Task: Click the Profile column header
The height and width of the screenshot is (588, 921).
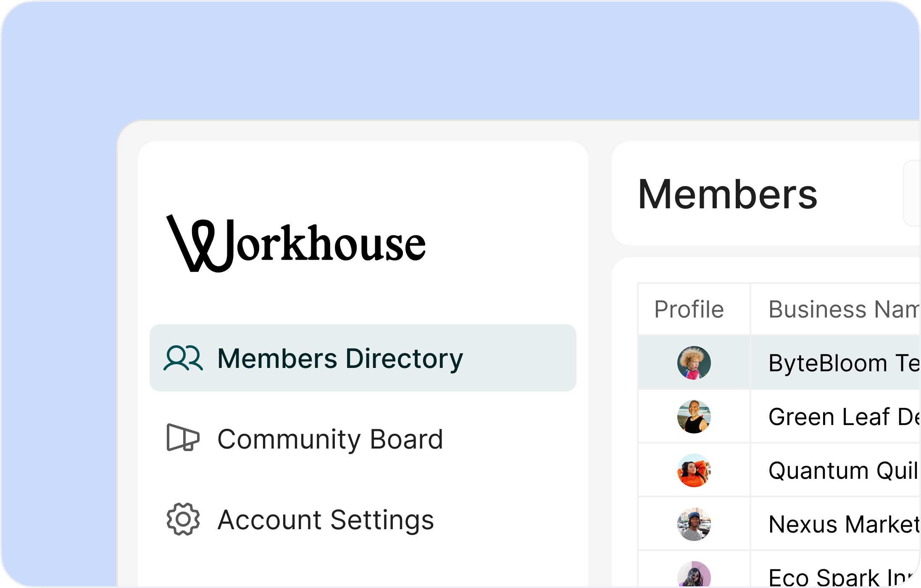Action: pyautogui.click(x=689, y=310)
